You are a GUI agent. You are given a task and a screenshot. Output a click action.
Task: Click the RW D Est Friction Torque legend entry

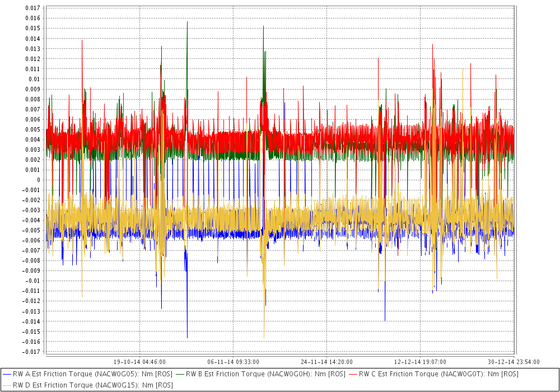click(x=88, y=385)
